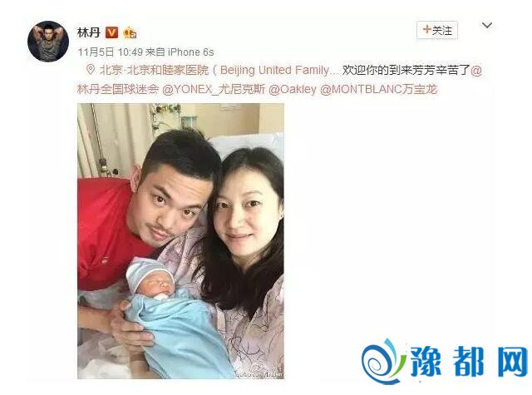The width and height of the screenshot is (532, 395).
Task: Click the iPhone 6s source link
Action: tap(191, 52)
